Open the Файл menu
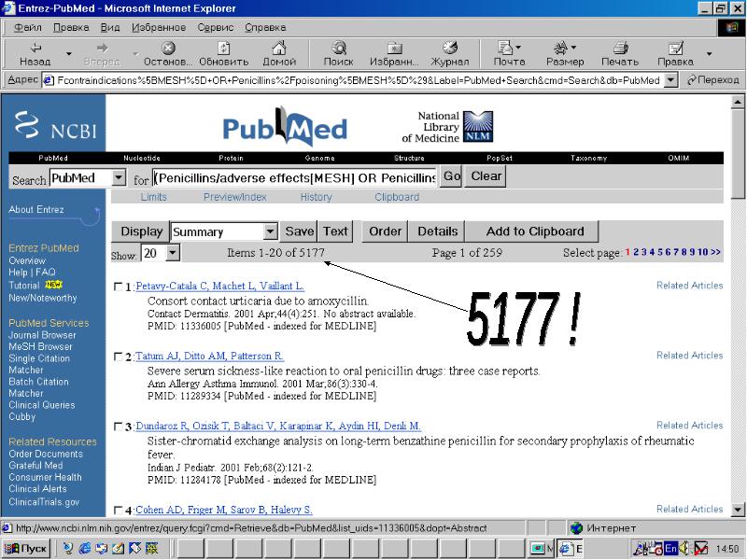747x560 pixels. pos(28,27)
